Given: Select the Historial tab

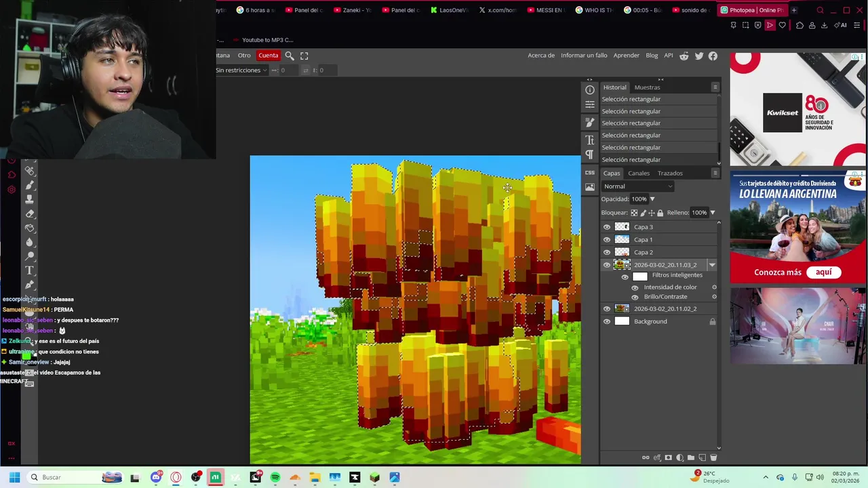Looking at the screenshot, I should tap(615, 87).
